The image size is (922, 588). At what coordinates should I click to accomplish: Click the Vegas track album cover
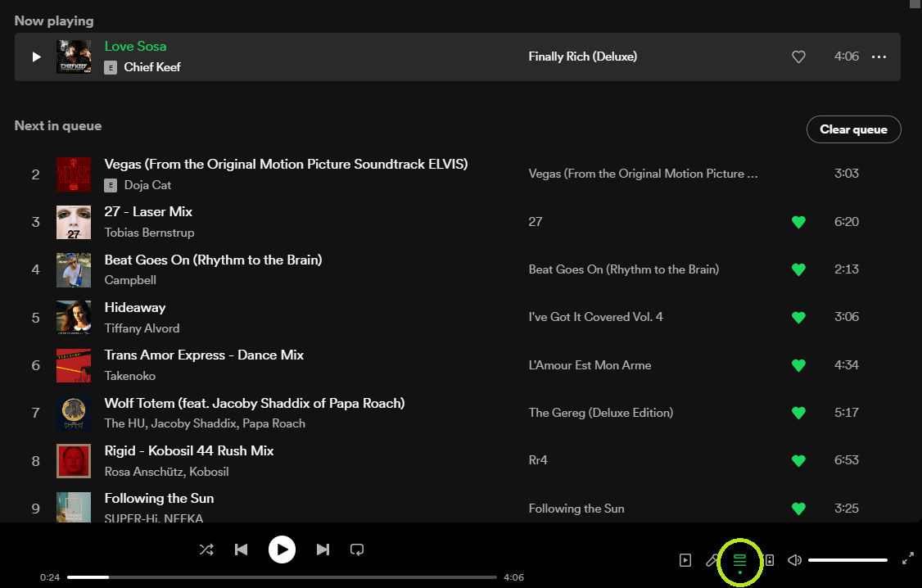[x=74, y=174]
